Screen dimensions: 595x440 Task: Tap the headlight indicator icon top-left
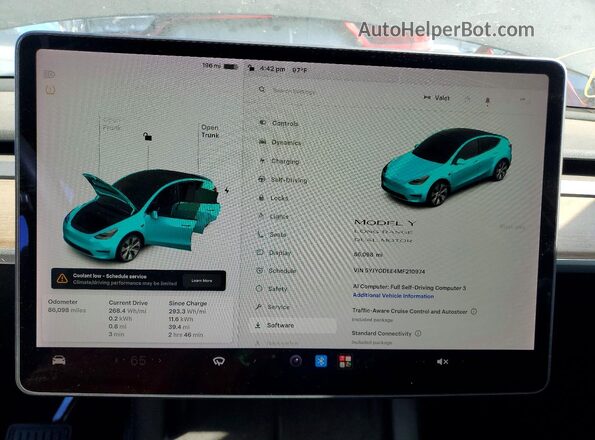[50, 74]
